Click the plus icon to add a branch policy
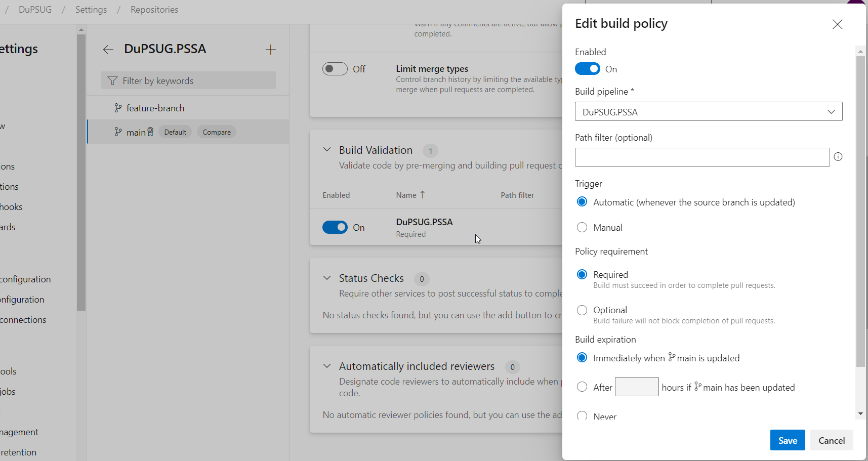 coord(271,49)
